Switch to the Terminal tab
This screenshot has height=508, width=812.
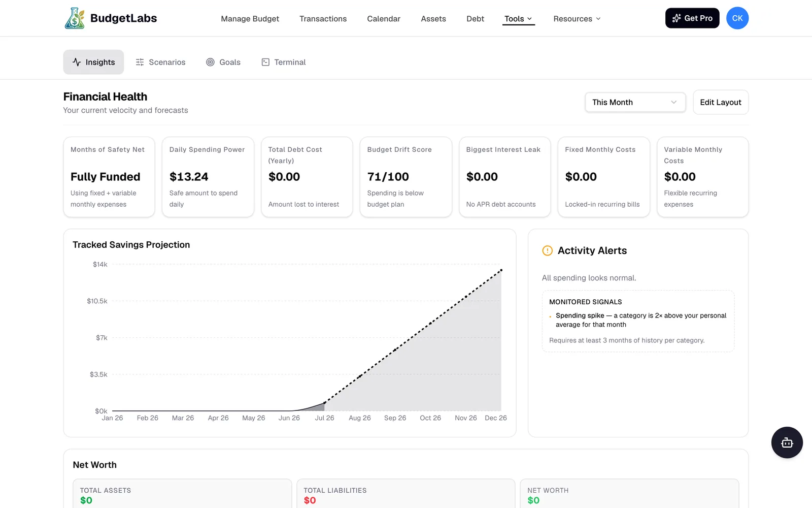284,62
